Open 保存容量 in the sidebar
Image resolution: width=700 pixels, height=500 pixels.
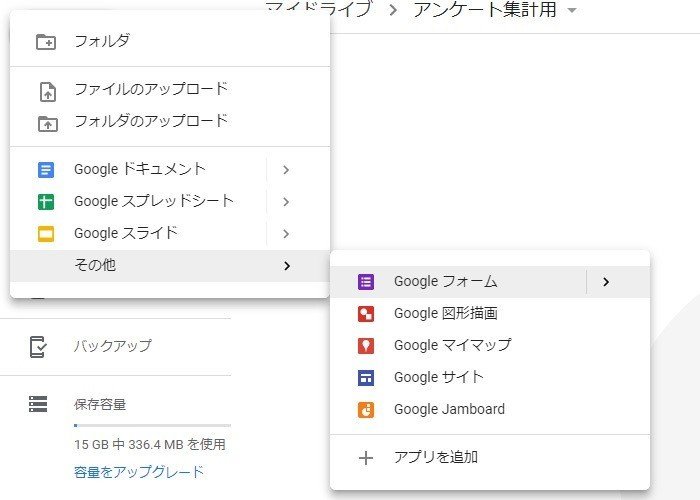click(x=100, y=404)
